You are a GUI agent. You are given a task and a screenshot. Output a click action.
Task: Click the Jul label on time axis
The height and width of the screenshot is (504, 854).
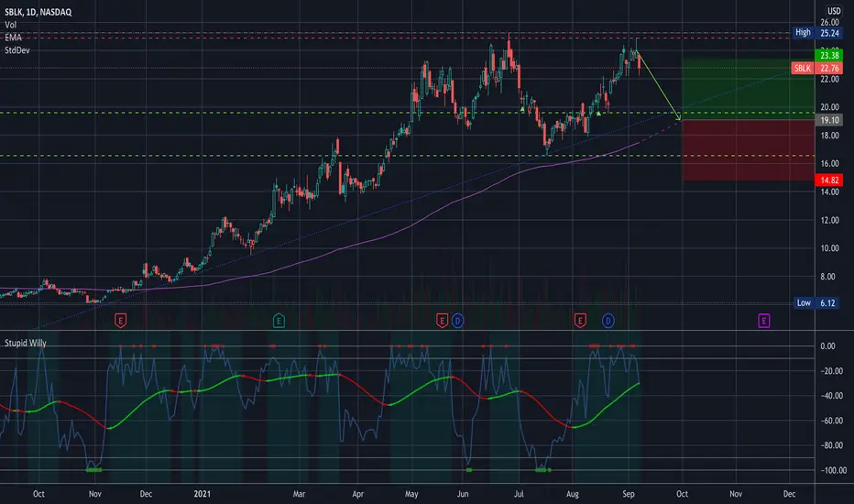(519, 494)
